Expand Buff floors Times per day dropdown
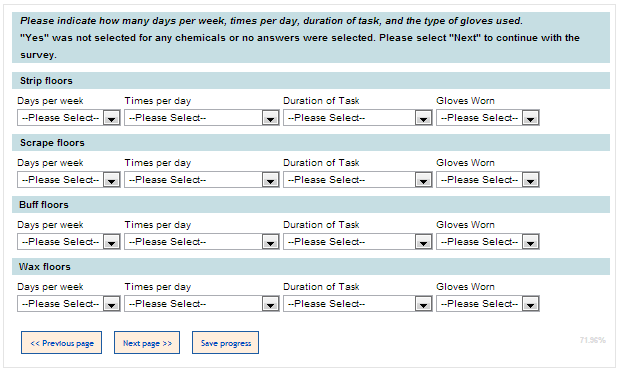The height and width of the screenshot is (376, 622). (x=202, y=242)
